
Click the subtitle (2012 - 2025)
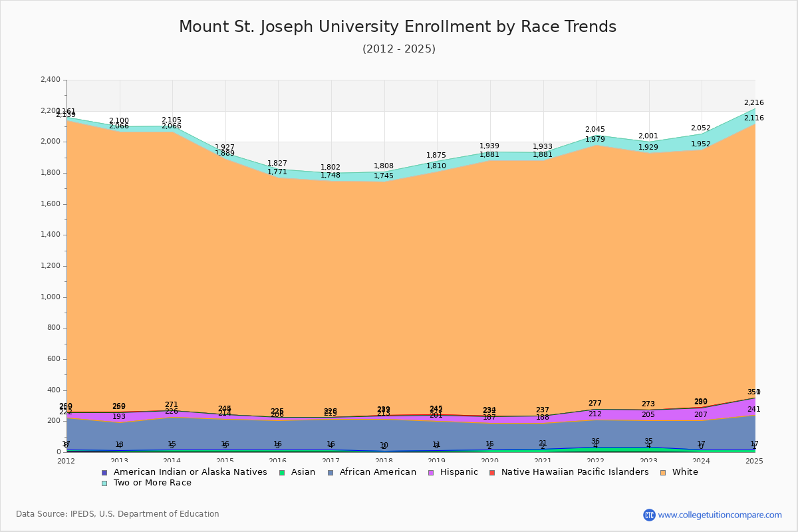pyautogui.click(x=399, y=49)
